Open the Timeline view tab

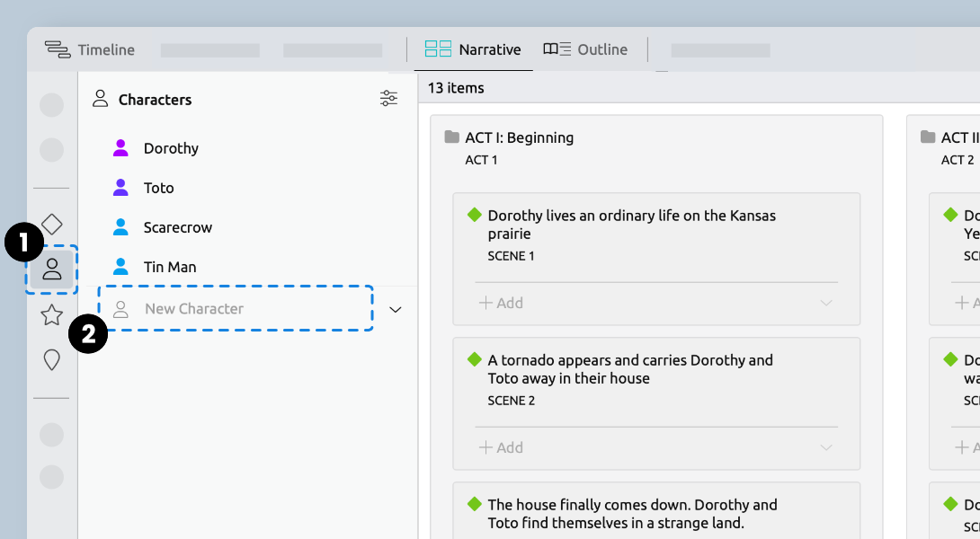[89, 49]
